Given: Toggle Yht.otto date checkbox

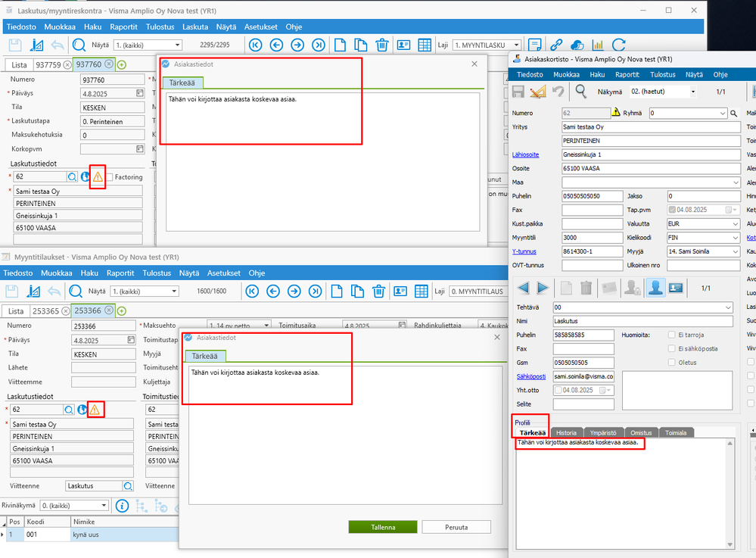Looking at the screenshot, I should tap(558, 390).
